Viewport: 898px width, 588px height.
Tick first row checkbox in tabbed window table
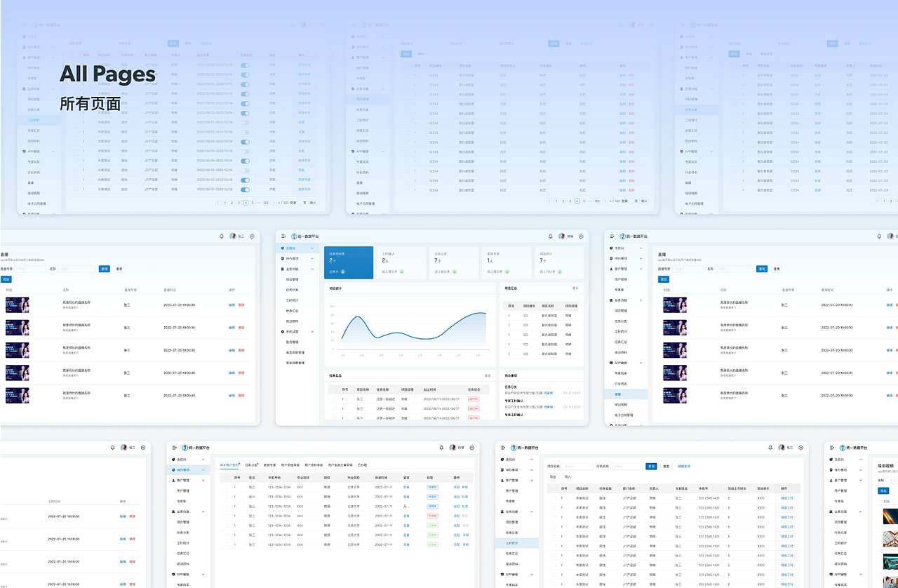point(226,486)
